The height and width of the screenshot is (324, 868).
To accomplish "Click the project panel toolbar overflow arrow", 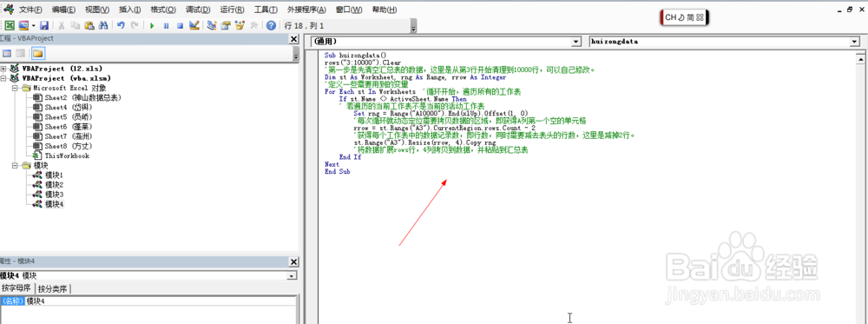I will click(295, 54).
